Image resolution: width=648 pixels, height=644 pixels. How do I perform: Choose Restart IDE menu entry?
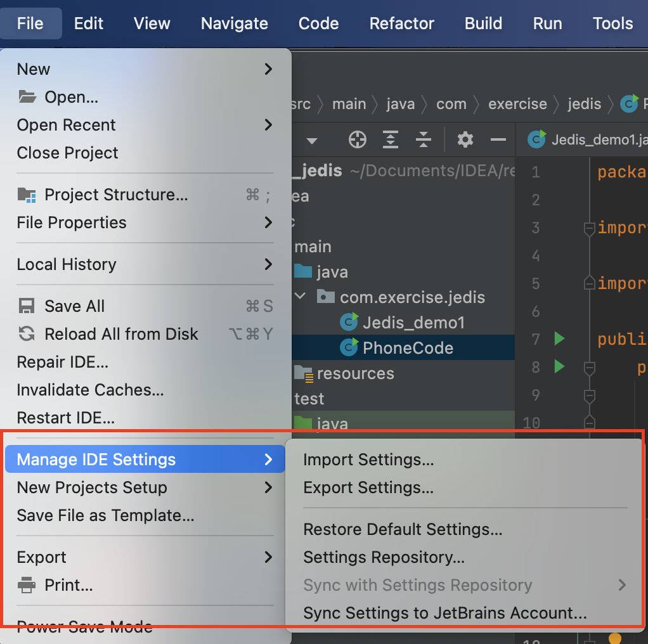click(145, 418)
